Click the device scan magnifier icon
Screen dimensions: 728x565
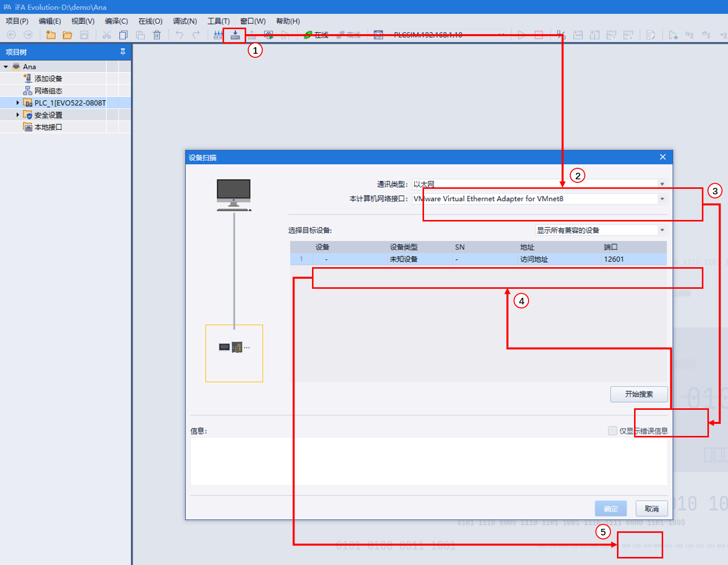pos(378,35)
